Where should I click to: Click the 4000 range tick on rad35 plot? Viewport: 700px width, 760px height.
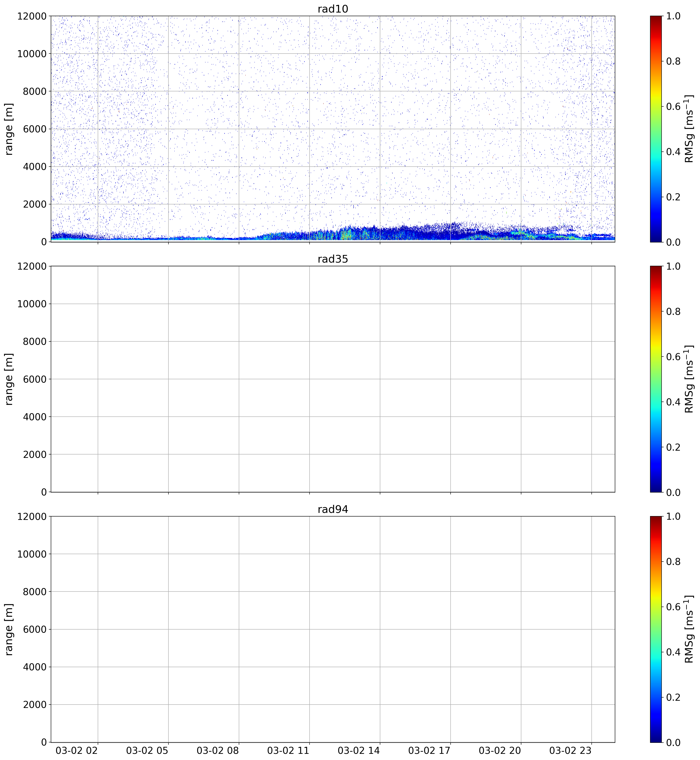point(35,417)
